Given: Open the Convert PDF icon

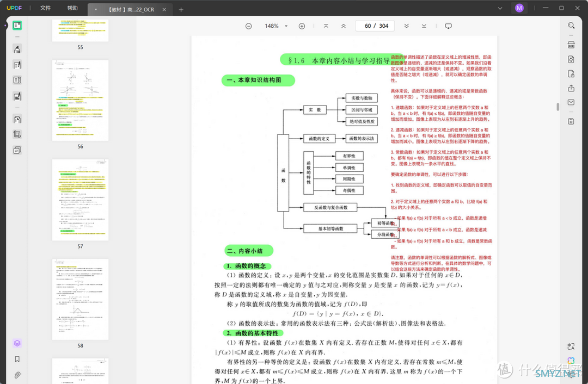Looking at the screenshot, I should (571, 59).
